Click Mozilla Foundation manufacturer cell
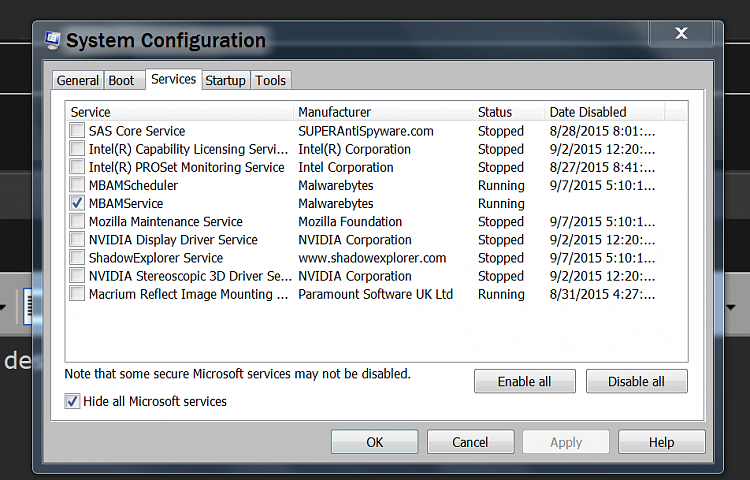750x480 pixels. (x=350, y=222)
